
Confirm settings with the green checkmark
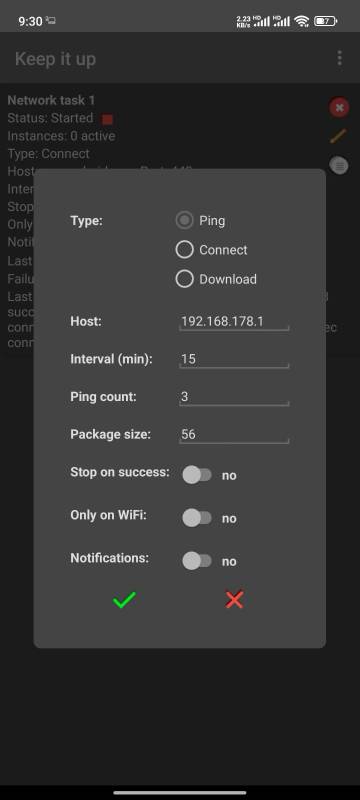[x=124, y=599]
